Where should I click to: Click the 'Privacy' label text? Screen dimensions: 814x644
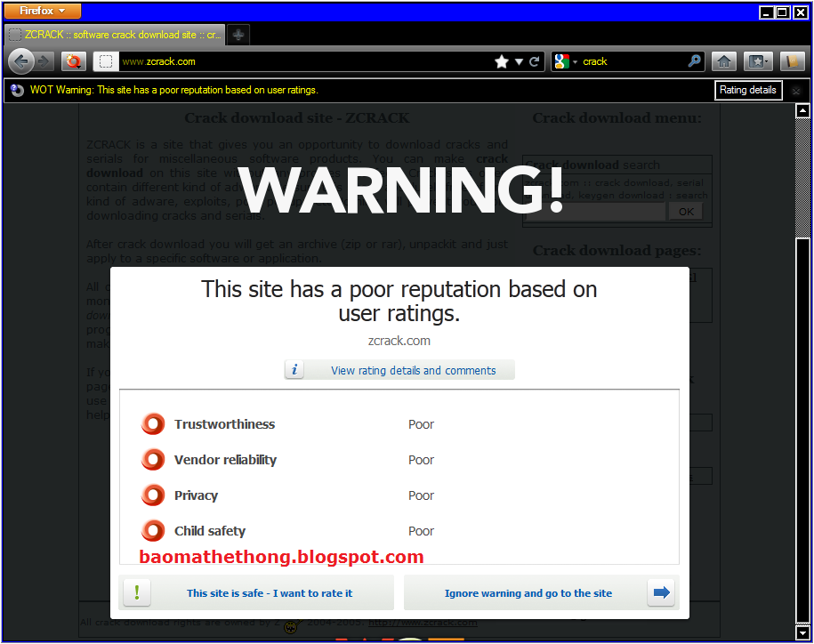(x=196, y=495)
